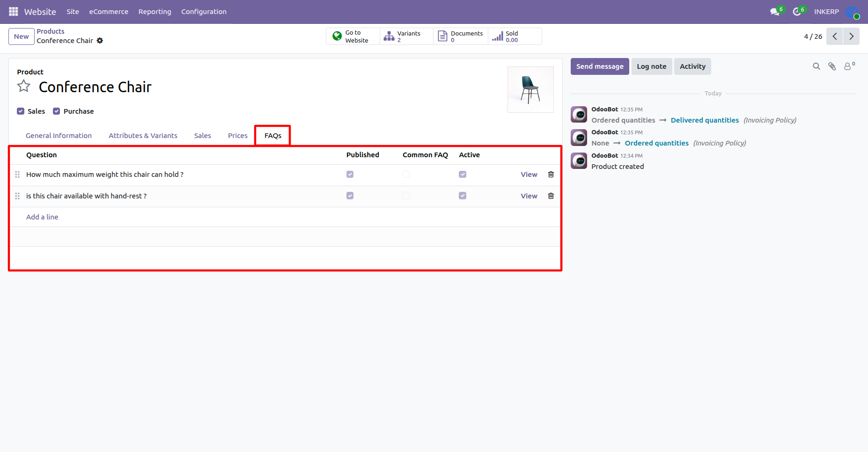Open the Configuration menu
This screenshot has height=452, width=868.
(x=204, y=12)
